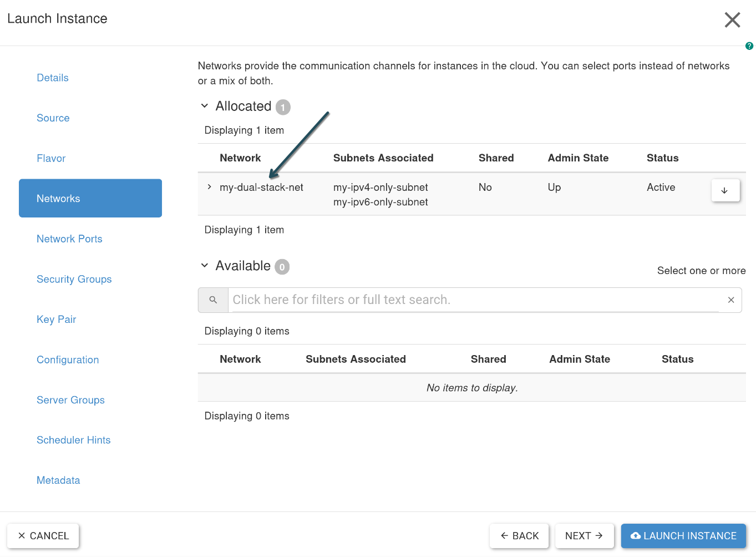The width and height of the screenshot is (756, 557).
Task: Open the Security Groups step
Action: pos(74,279)
